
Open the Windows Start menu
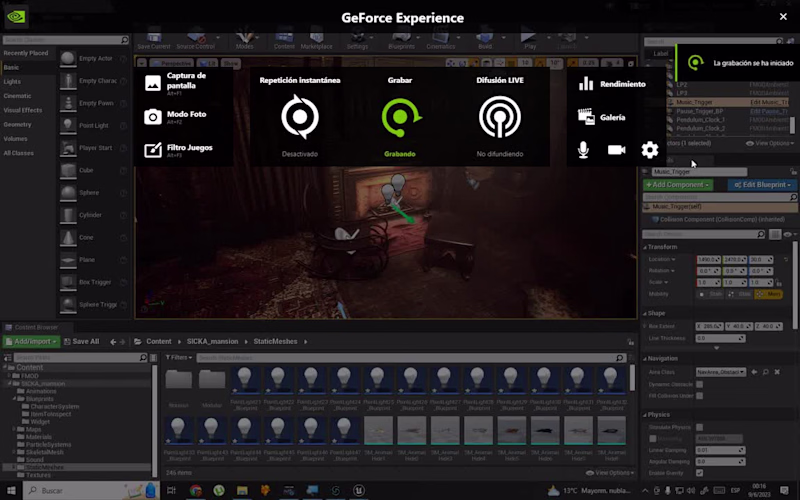11,490
